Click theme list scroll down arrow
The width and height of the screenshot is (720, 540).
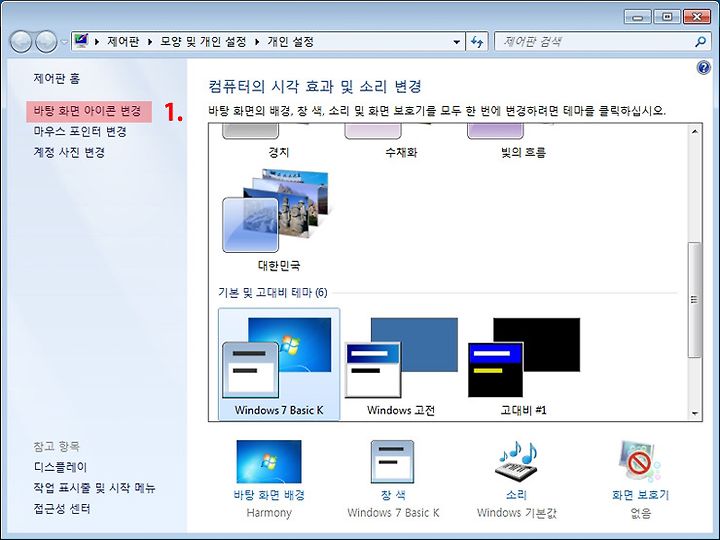(695, 414)
